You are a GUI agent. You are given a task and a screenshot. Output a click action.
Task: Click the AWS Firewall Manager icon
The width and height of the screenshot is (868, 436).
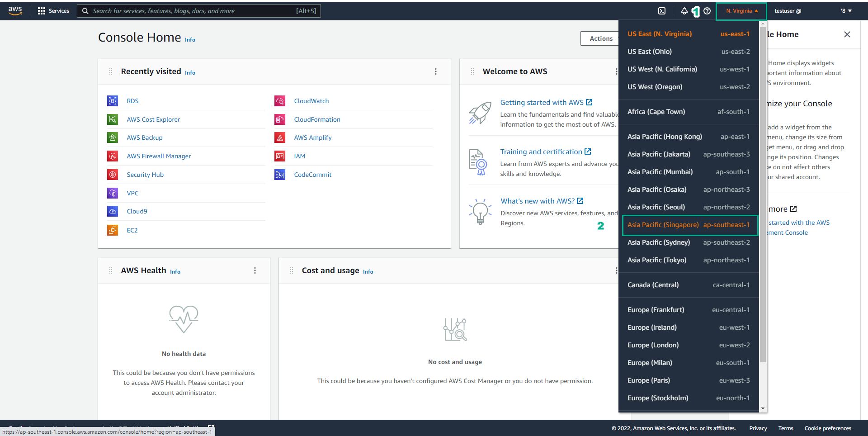[x=113, y=156]
